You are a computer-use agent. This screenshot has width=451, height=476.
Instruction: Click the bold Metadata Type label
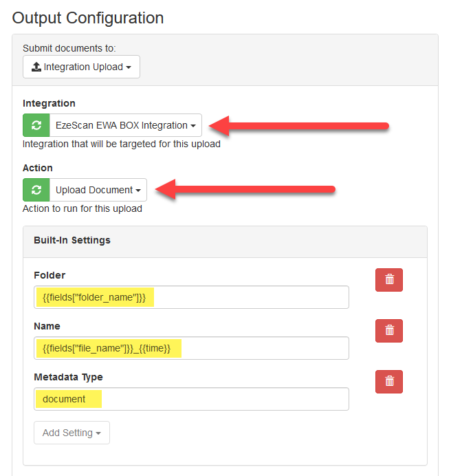click(x=68, y=377)
